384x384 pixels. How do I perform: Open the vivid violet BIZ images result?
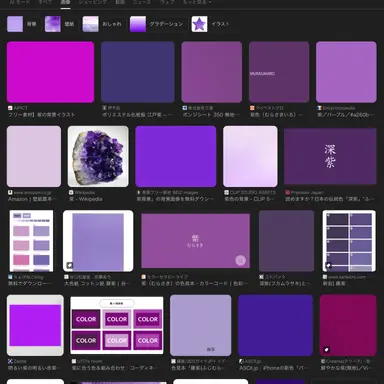coord(176,156)
